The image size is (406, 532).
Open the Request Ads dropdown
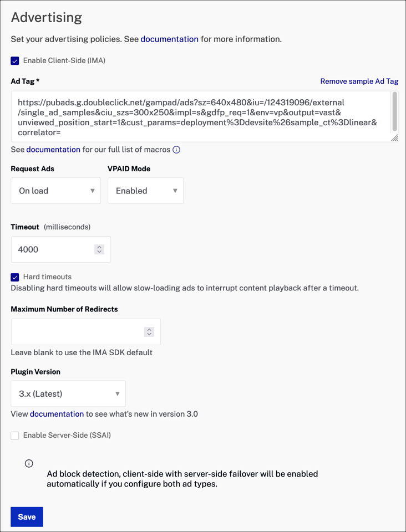click(56, 191)
